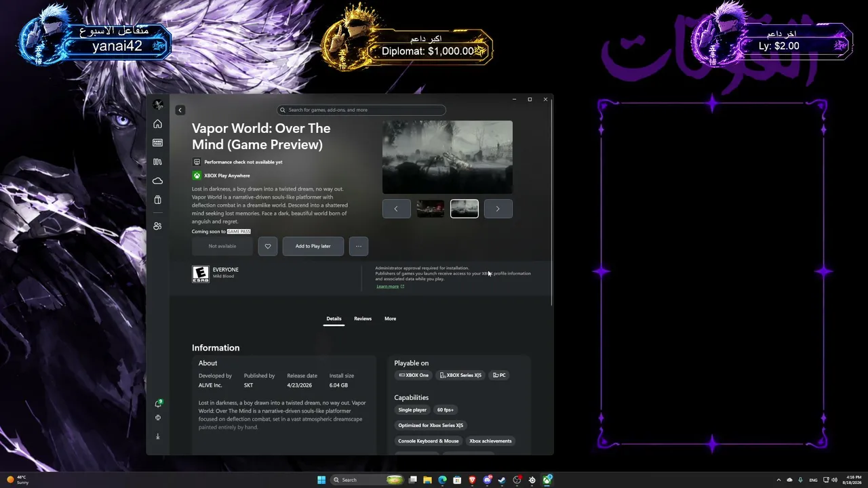Select the highlighted second gallery thumbnail
868x488 pixels.
465,209
